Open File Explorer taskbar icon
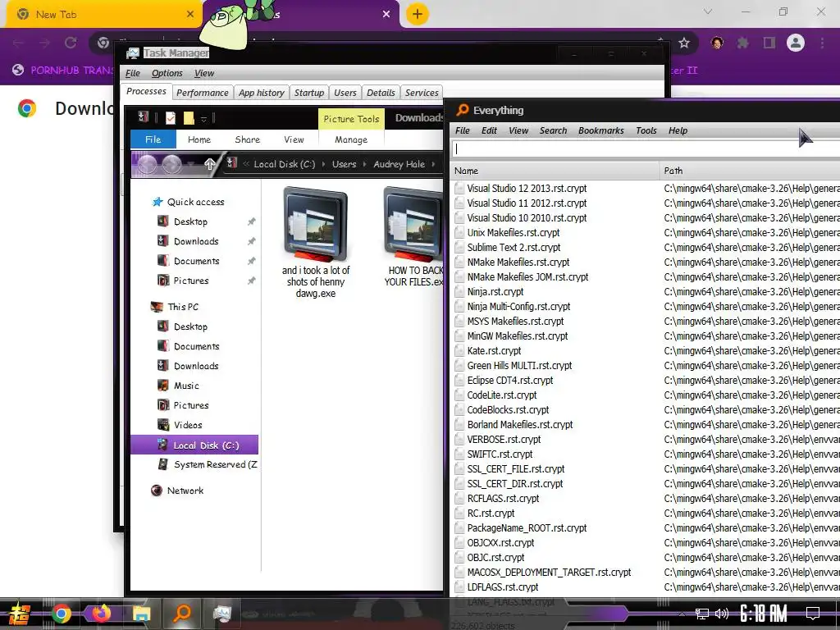 tap(141, 614)
